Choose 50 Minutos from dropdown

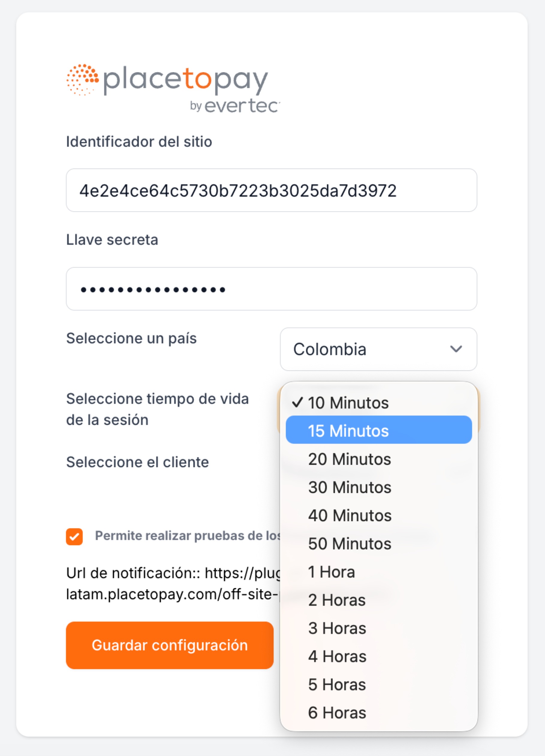click(350, 544)
